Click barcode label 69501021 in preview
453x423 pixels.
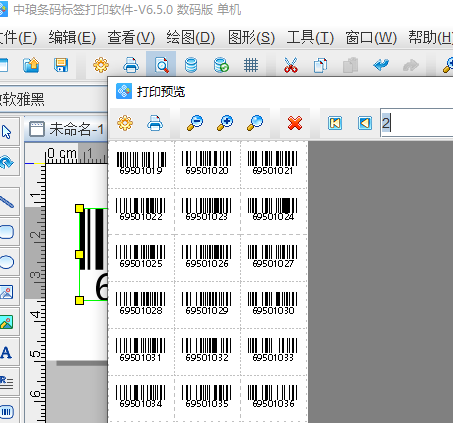click(272, 163)
